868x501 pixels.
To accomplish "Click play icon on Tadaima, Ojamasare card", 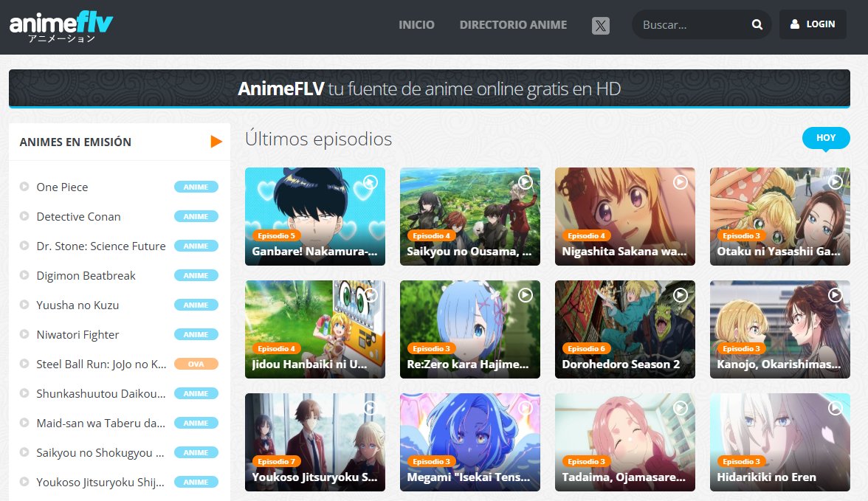I will click(681, 408).
